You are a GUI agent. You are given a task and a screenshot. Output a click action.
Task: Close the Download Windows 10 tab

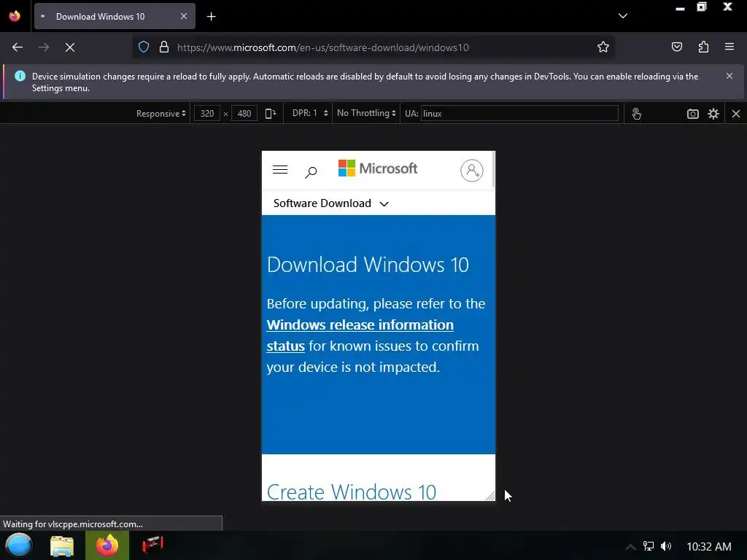pos(184,16)
